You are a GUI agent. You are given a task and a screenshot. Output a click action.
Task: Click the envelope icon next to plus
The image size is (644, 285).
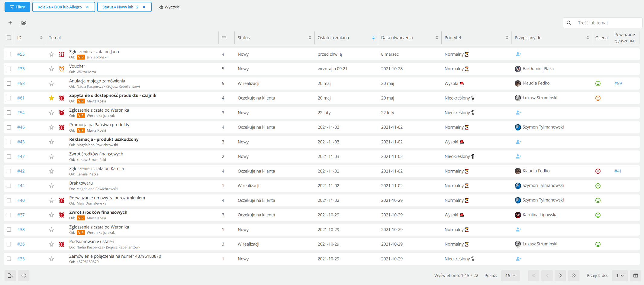[x=24, y=23]
